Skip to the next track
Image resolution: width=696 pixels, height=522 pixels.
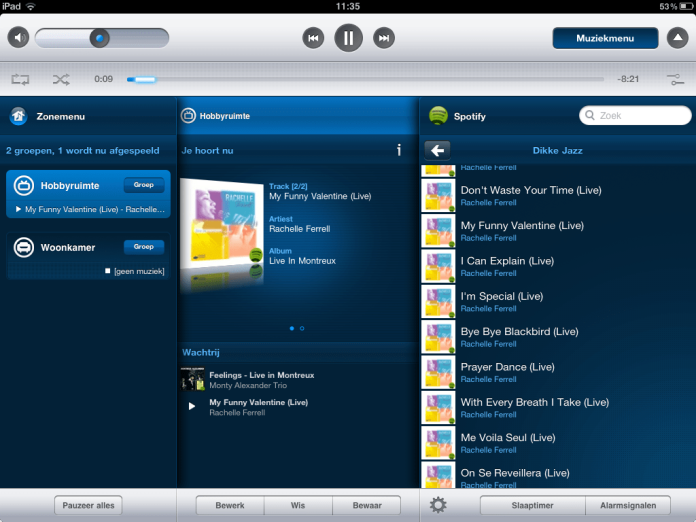[x=384, y=38]
